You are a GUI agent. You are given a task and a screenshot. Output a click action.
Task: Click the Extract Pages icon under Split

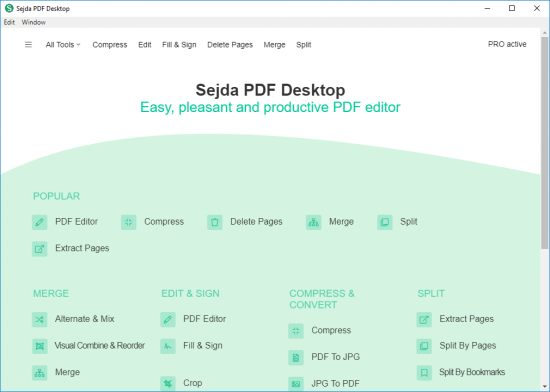pyautogui.click(x=424, y=319)
